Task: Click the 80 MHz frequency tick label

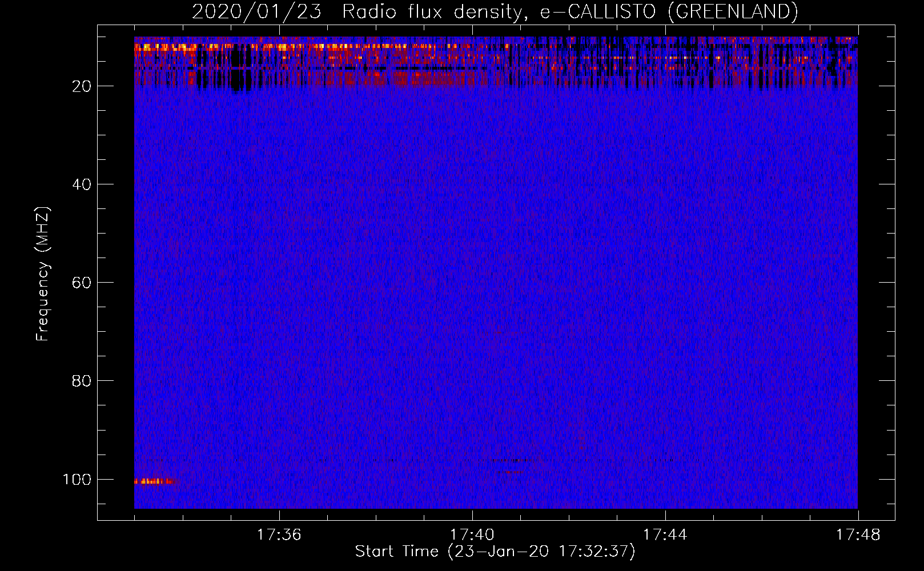Action: [82, 381]
